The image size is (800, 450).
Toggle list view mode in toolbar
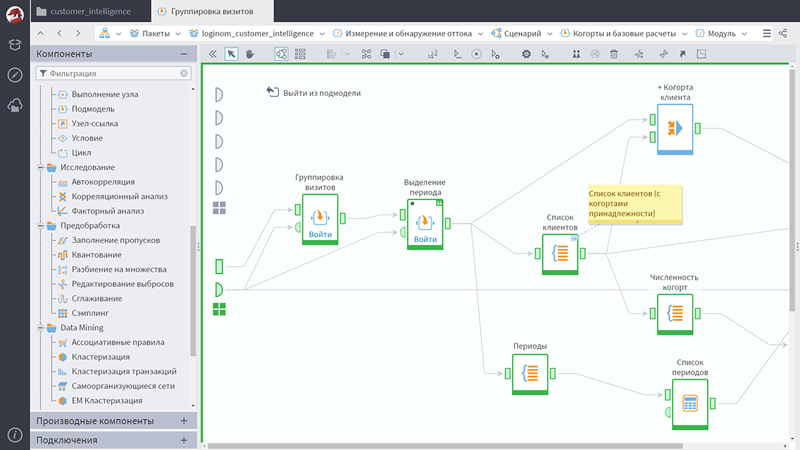click(300, 54)
